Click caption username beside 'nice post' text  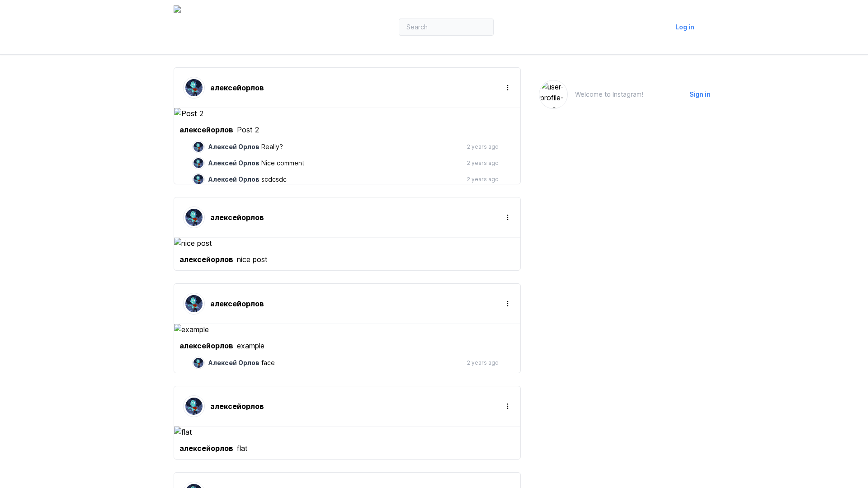(x=206, y=259)
